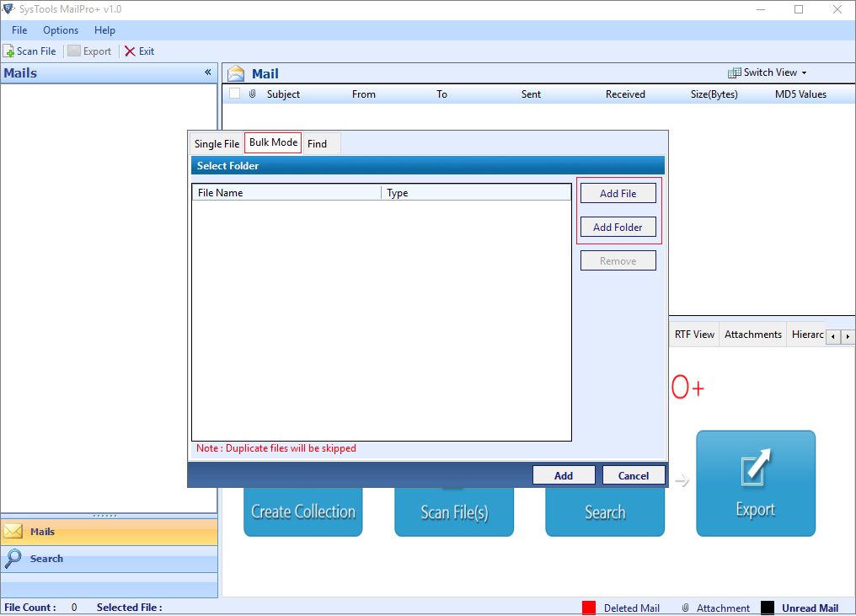Minimize the MailPro+ window
This screenshot has height=616, width=856.
point(761,9)
